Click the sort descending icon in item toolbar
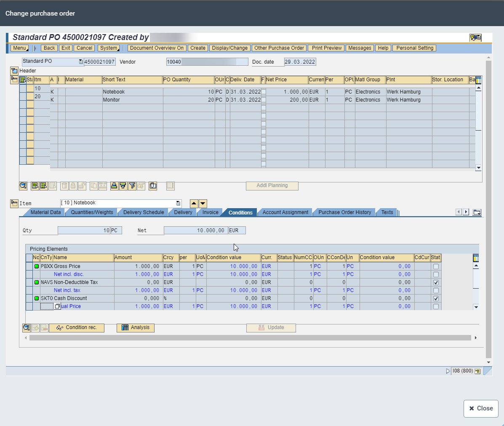The width and height of the screenshot is (504, 426). [123, 186]
